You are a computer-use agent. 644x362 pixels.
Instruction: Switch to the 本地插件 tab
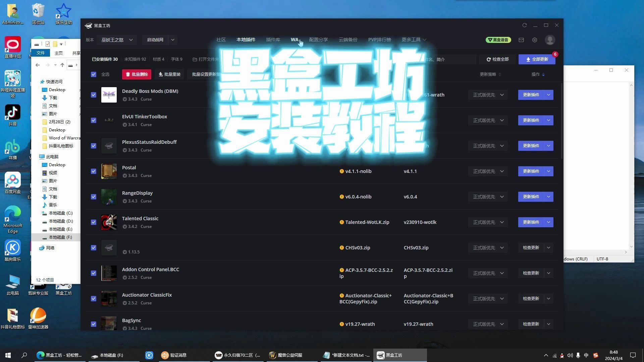(246, 40)
